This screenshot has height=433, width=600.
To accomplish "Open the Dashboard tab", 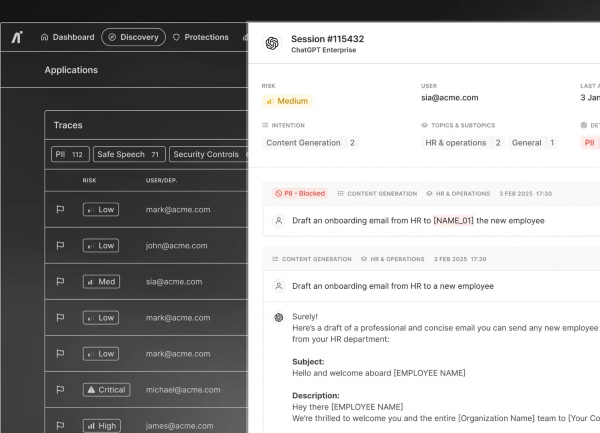I will click(67, 37).
